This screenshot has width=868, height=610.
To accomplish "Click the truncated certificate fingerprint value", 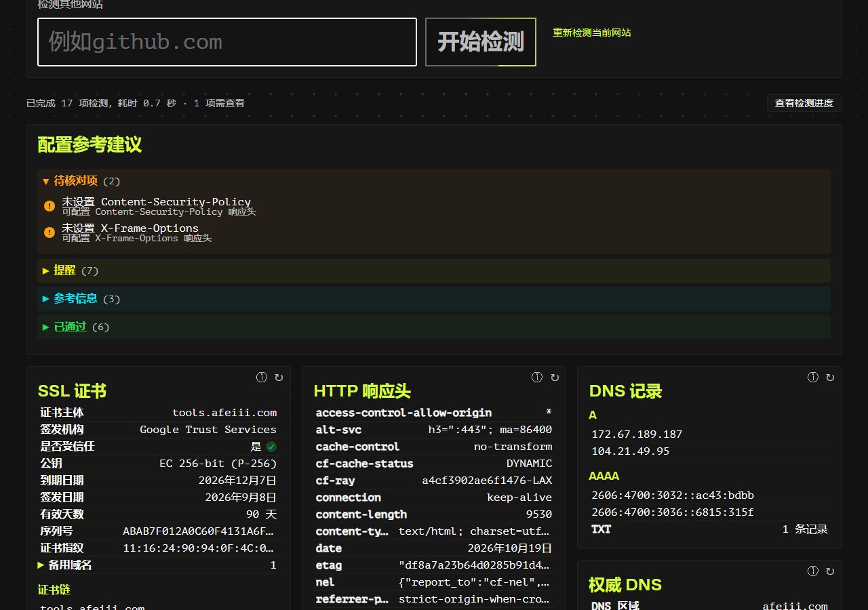I will click(199, 548).
